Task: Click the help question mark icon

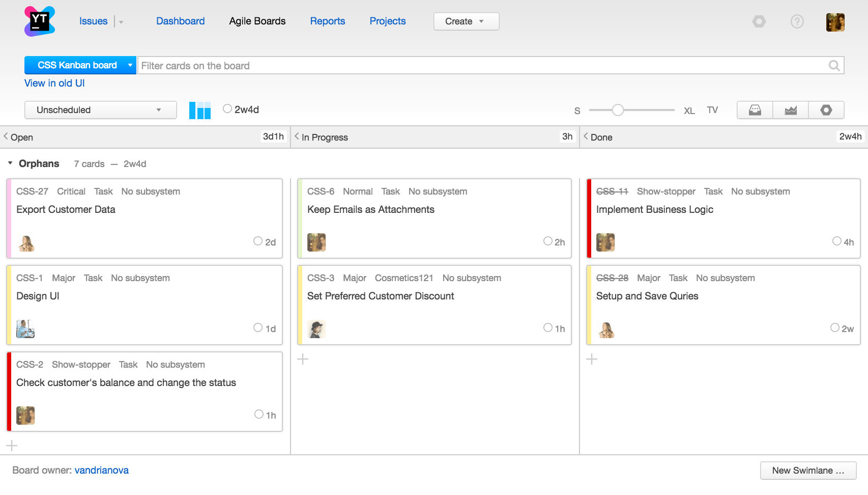Action: click(x=797, y=21)
